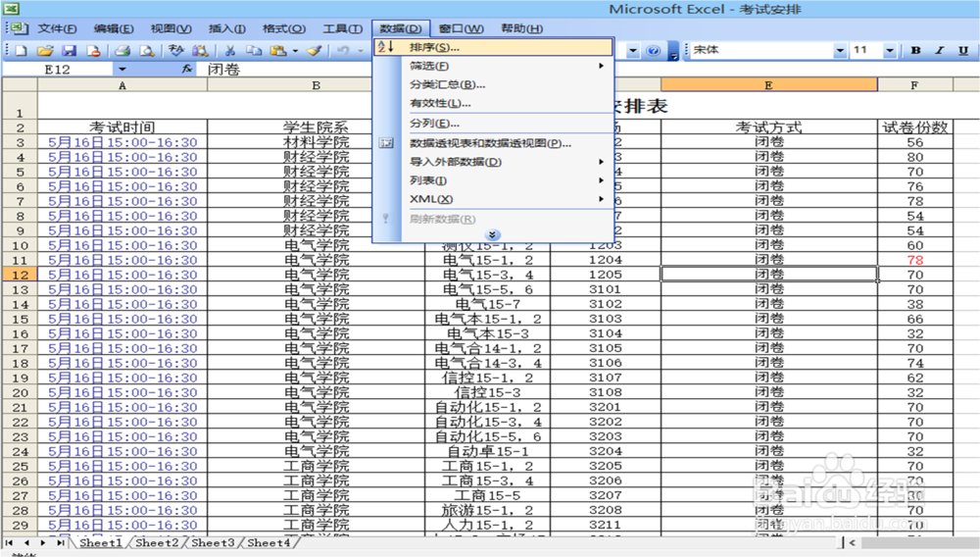
Task: Expand the 列表(I) submenu
Action: coord(602,180)
